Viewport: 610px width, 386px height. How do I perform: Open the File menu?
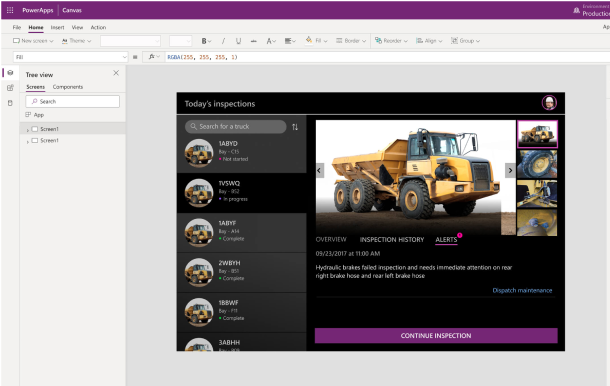[17, 27]
